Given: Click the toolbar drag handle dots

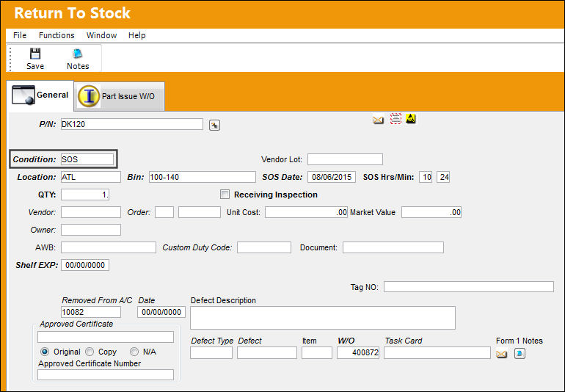Looking at the screenshot, I should (10, 58).
